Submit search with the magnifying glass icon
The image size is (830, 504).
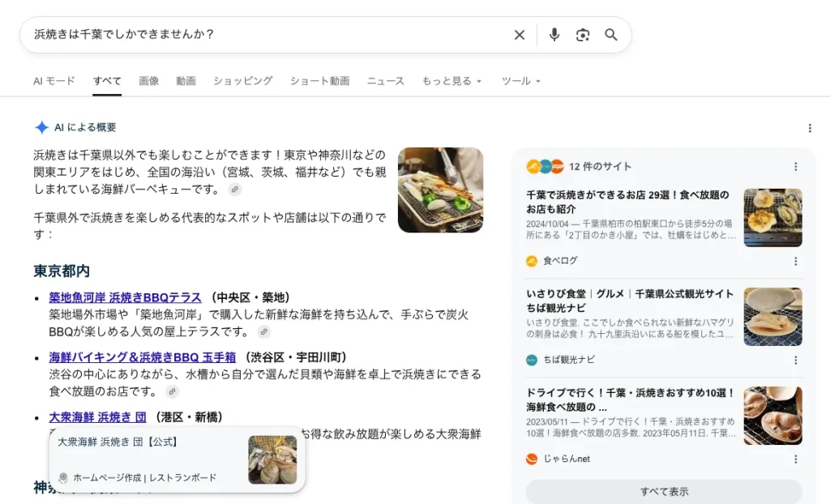611,35
